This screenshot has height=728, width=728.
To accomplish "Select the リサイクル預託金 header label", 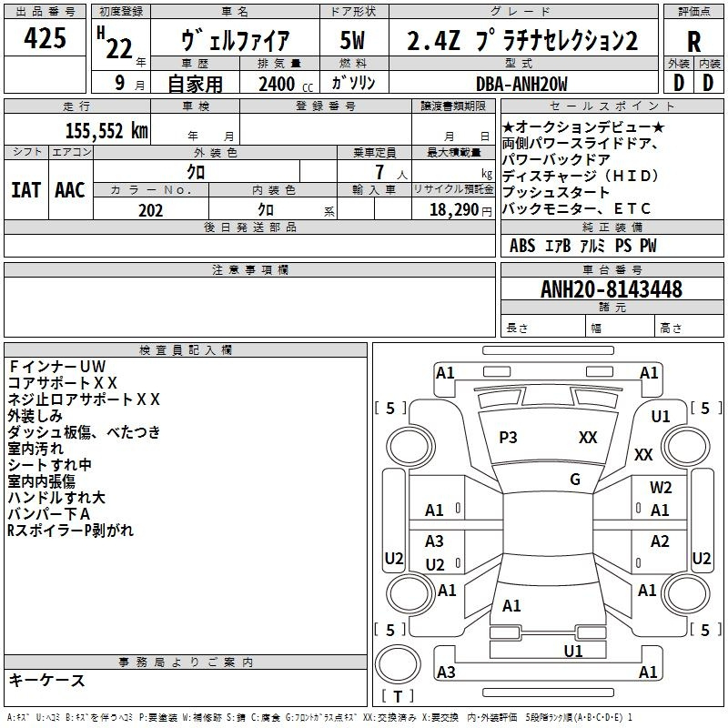I will (453, 189).
